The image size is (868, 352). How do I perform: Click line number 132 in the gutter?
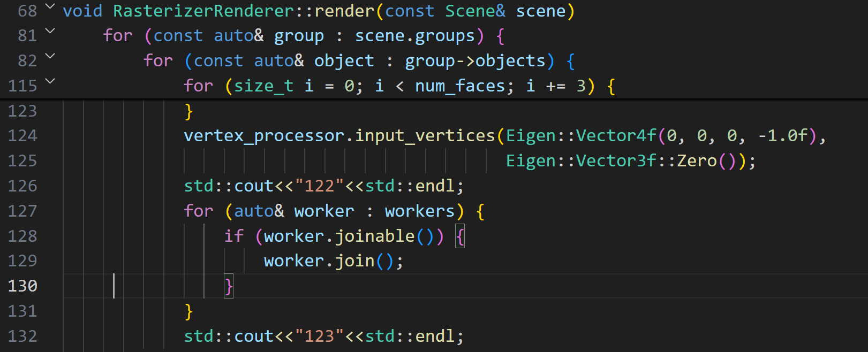tap(22, 336)
